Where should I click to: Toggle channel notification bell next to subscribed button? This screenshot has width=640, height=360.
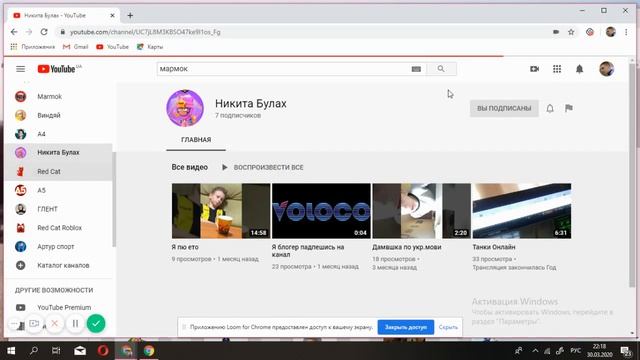click(x=550, y=108)
